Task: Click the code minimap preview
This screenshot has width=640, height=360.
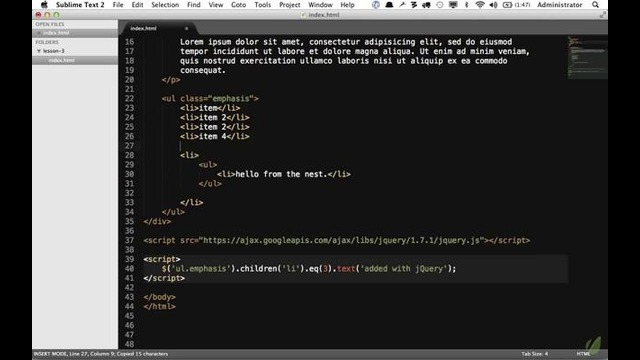Action: coord(587,57)
